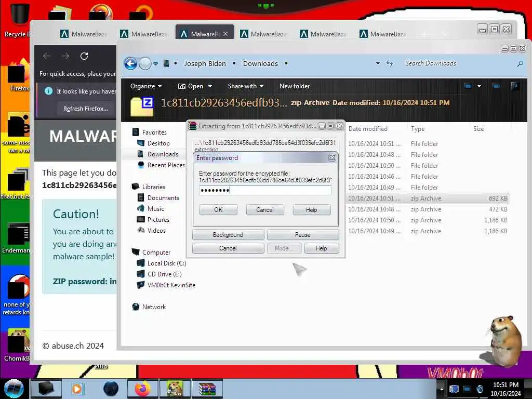Click Help in Enter password dialog
This screenshot has height=399, width=532.
(x=312, y=210)
